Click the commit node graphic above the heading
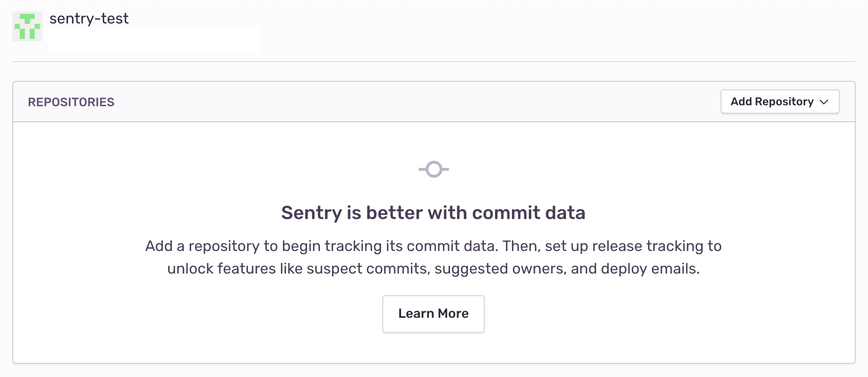 point(433,169)
